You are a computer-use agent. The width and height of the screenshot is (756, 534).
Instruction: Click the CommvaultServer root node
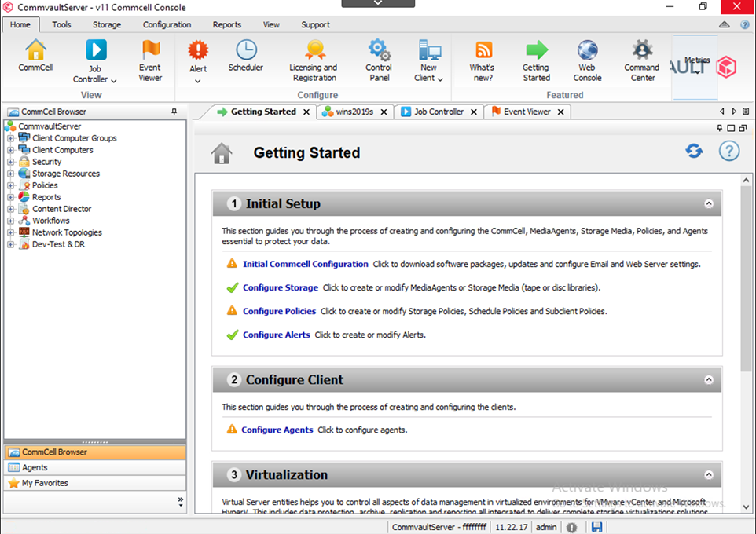(x=50, y=126)
